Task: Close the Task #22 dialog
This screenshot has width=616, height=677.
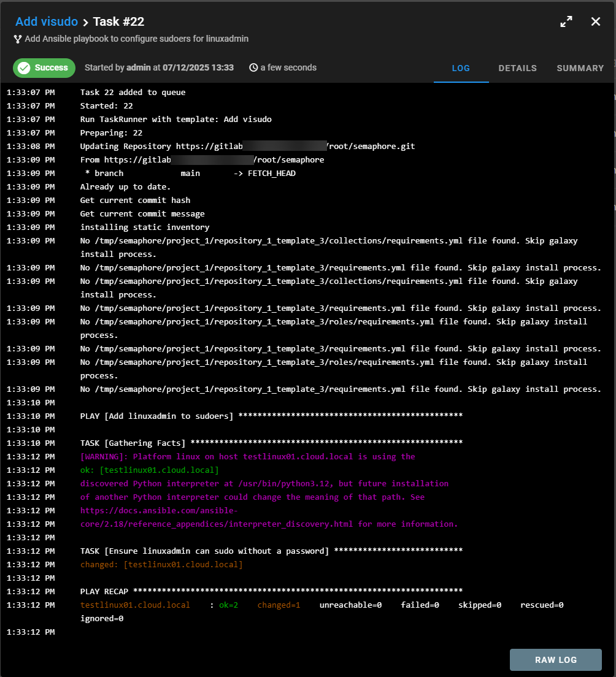Action: pyautogui.click(x=595, y=22)
